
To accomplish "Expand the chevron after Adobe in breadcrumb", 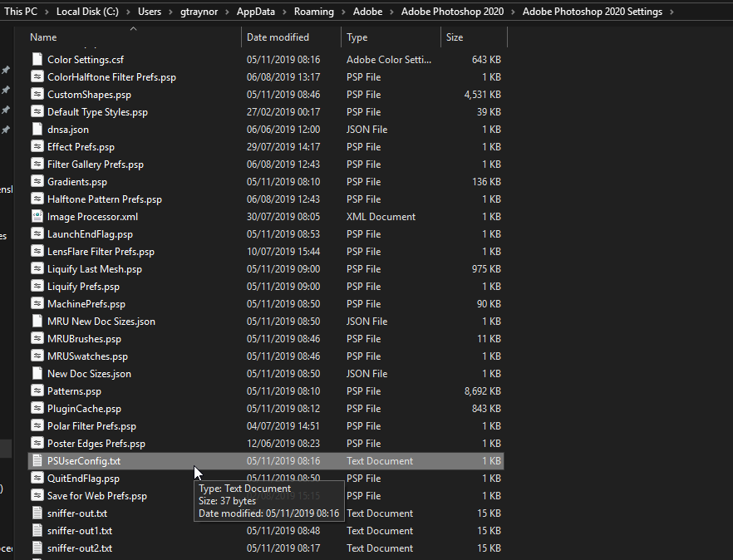I will 391,12.
